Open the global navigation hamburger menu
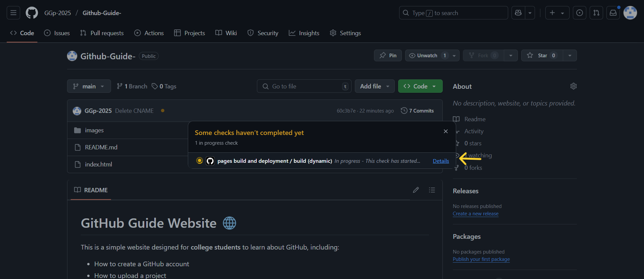The width and height of the screenshot is (644, 279). (13, 13)
